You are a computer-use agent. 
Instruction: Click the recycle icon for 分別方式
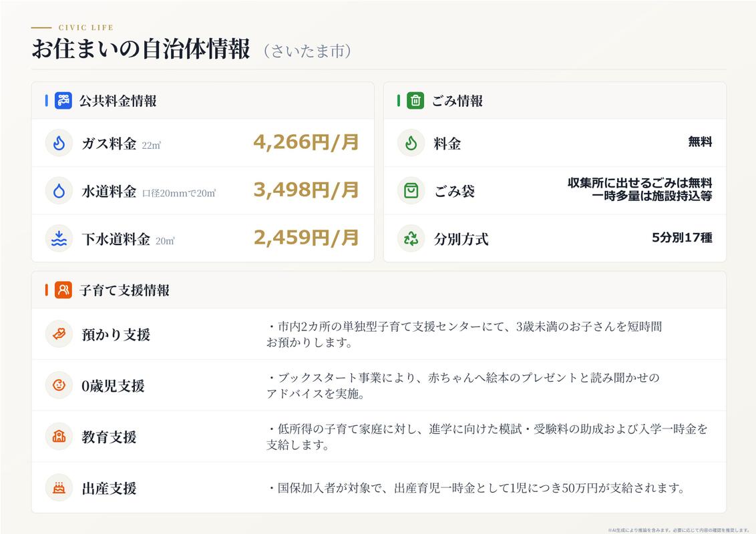click(411, 238)
